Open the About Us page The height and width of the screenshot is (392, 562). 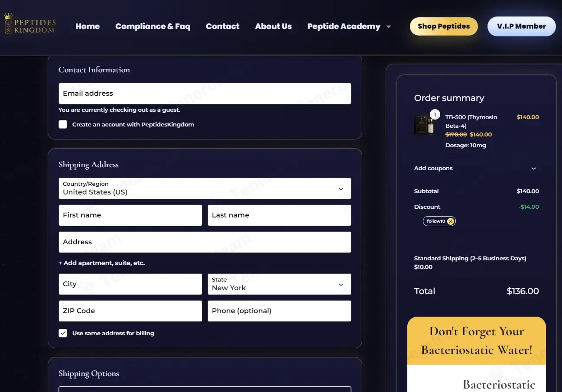(273, 26)
